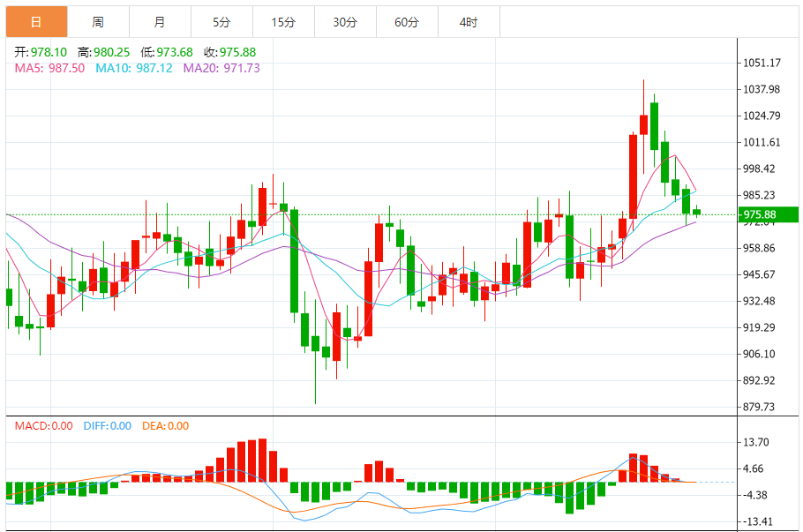
Task: Click the 958.86 price axis label
Action: (x=760, y=248)
